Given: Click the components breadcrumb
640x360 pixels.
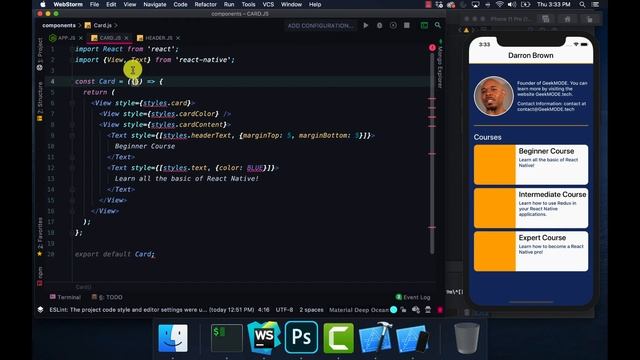Looking at the screenshot, I should point(59,25).
